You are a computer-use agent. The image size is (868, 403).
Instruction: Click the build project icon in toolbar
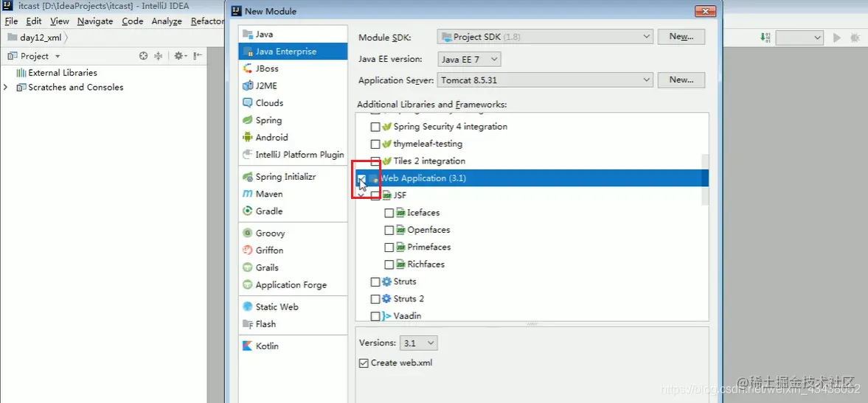765,38
